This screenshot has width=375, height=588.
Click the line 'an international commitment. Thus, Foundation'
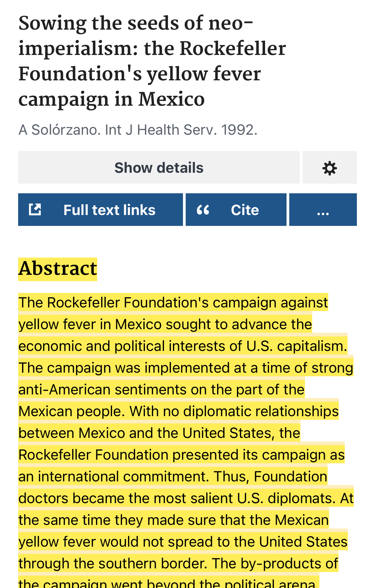(173, 477)
